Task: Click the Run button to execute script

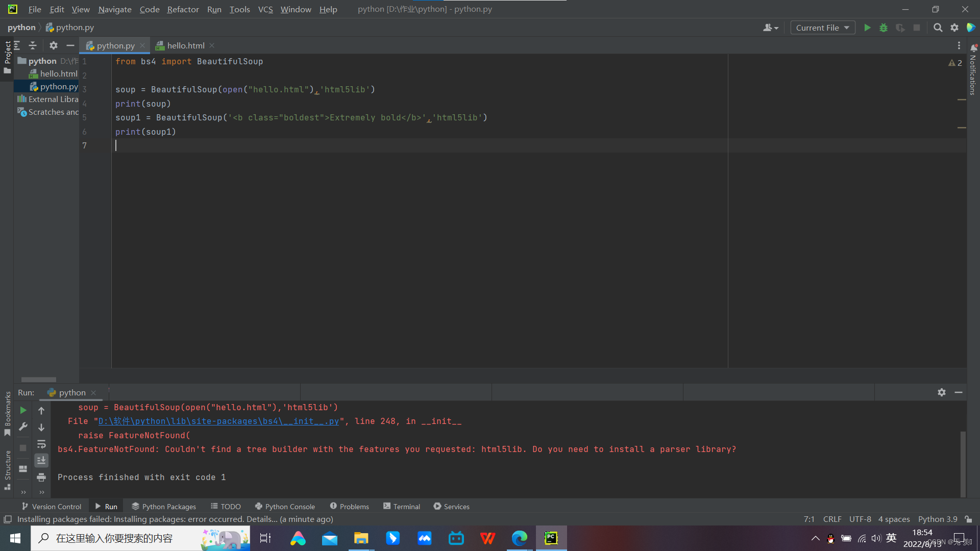Action: [867, 28]
